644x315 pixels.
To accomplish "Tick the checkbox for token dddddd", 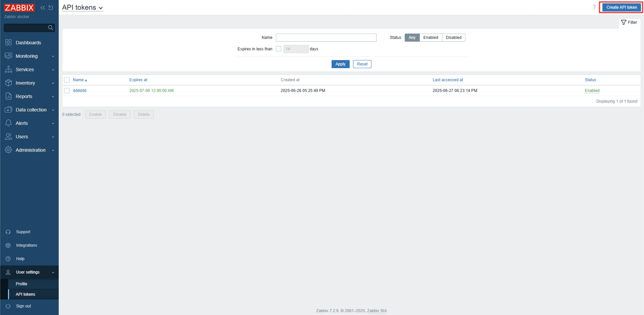I will pyautogui.click(x=67, y=91).
